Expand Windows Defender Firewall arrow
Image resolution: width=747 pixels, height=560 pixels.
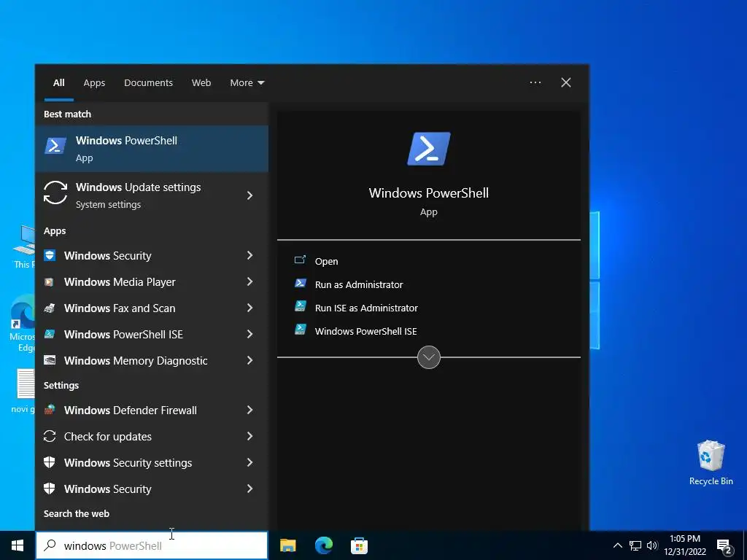[249, 410]
